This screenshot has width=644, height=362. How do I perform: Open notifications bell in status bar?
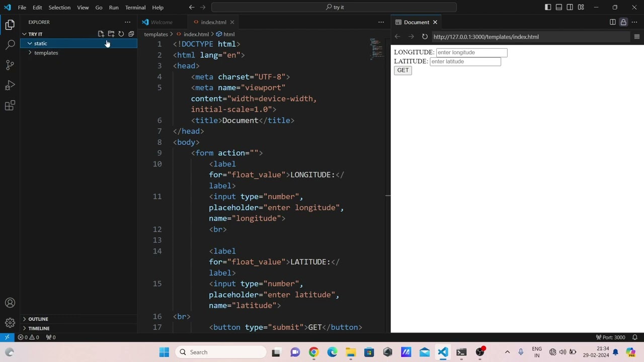[x=635, y=337]
